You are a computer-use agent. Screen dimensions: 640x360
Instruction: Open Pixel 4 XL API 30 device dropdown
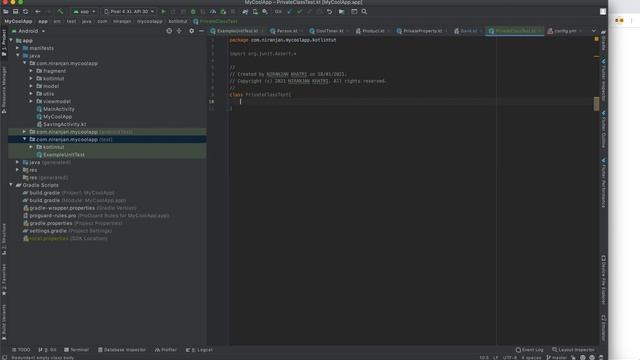tap(129, 12)
